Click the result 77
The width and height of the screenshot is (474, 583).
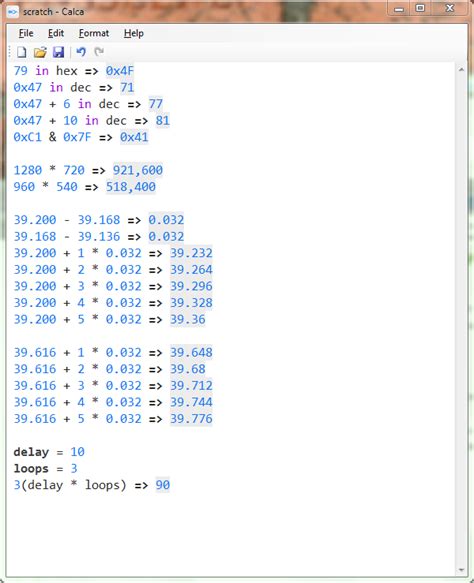(155, 104)
